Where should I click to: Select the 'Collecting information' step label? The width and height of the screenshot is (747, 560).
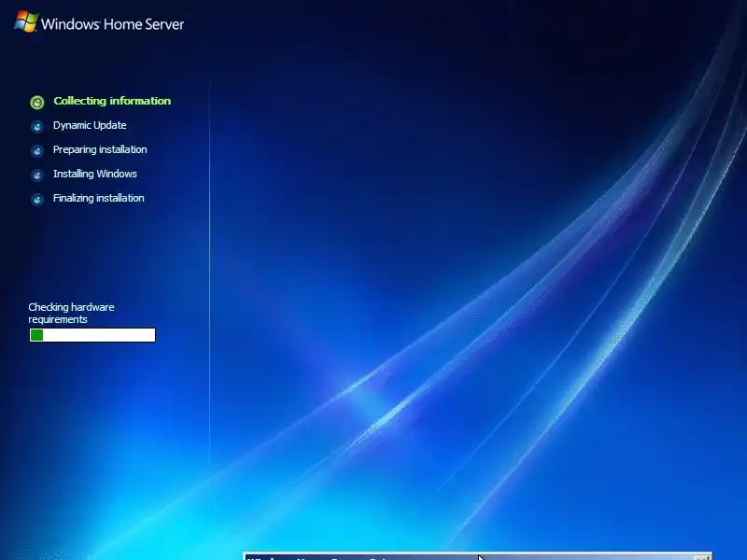click(x=112, y=101)
